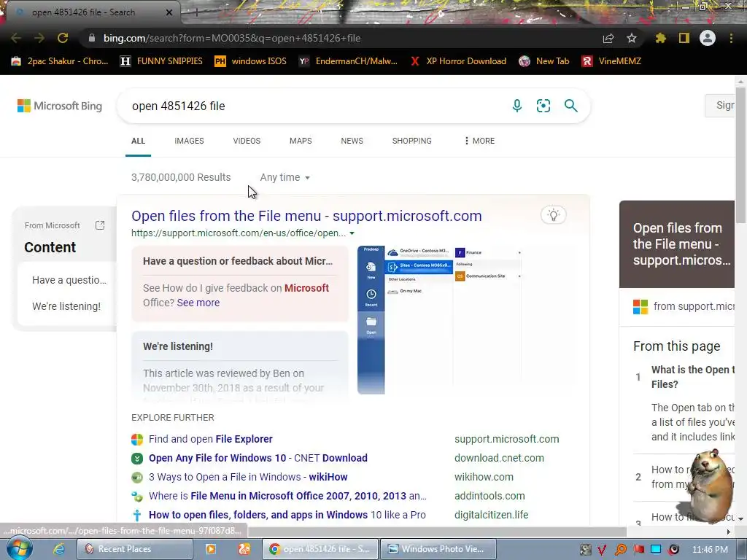
Task: Click the horizontal scrollbar at page bottom
Action: 438,532
